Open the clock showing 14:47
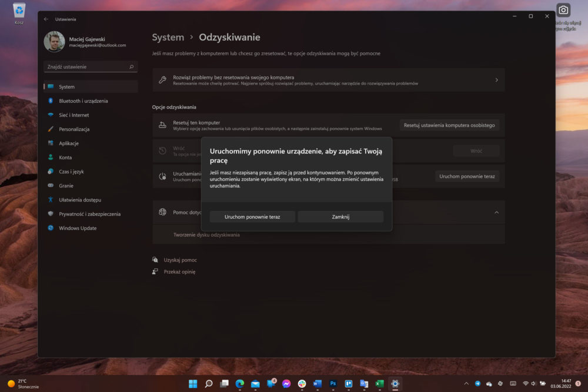 (560, 384)
